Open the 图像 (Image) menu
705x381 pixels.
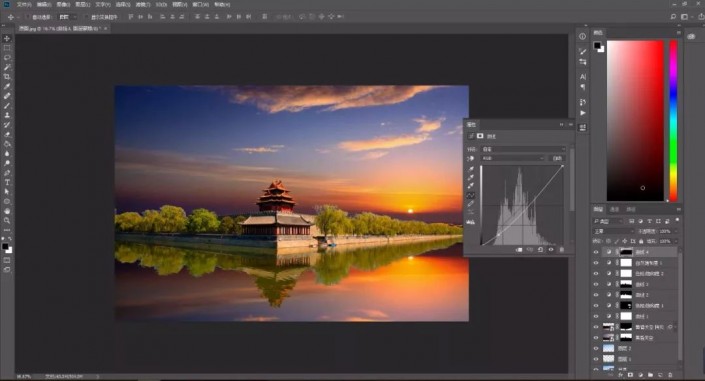pyautogui.click(x=63, y=4)
